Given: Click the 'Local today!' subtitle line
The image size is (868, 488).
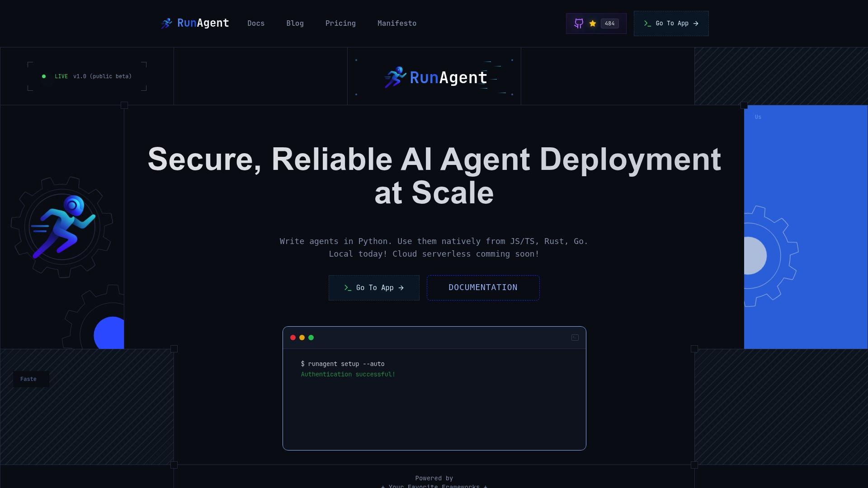Looking at the screenshot, I should tap(434, 254).
